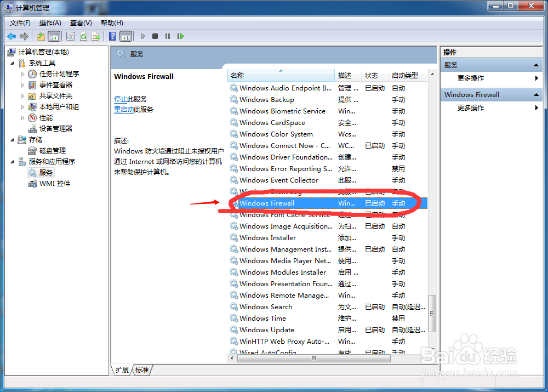The width and height of the screenshot is (548, 392).
Task: Click the Refresh toolbar icon
Action: tap(83, 36)
